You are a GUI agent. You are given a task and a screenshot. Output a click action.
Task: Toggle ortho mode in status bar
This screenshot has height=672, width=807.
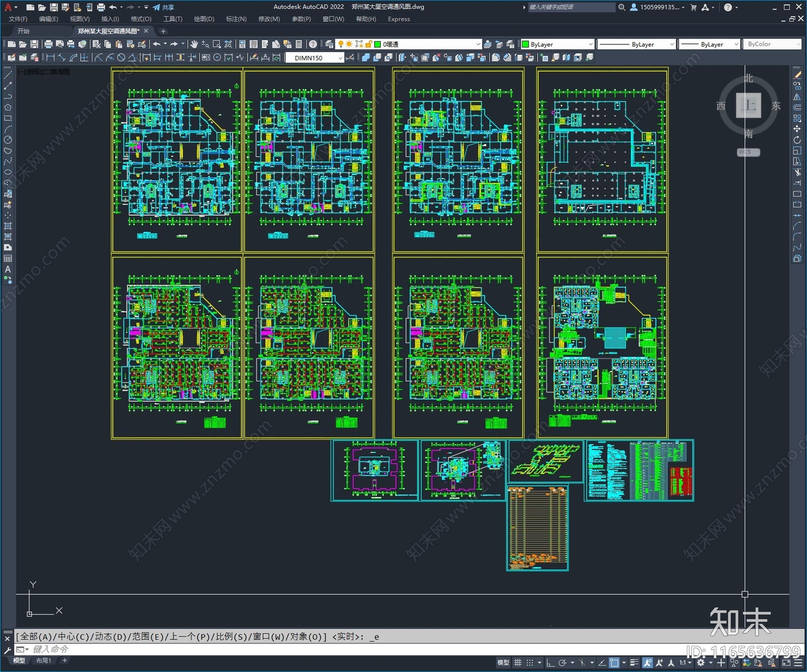550,663
